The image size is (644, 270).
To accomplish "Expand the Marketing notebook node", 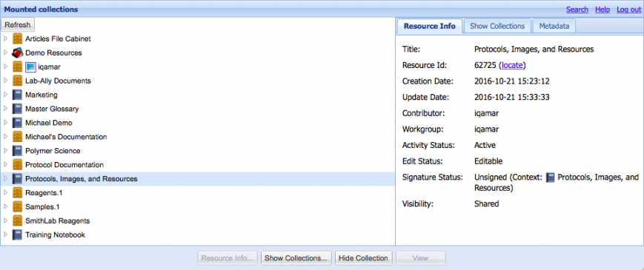I will point(5,95).
